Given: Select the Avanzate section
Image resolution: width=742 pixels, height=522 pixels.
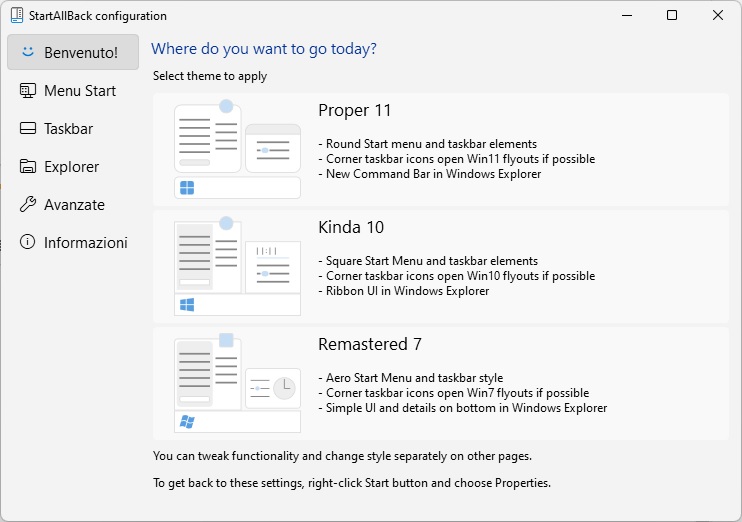Looking at the screenshot, I should coord(73,204).
